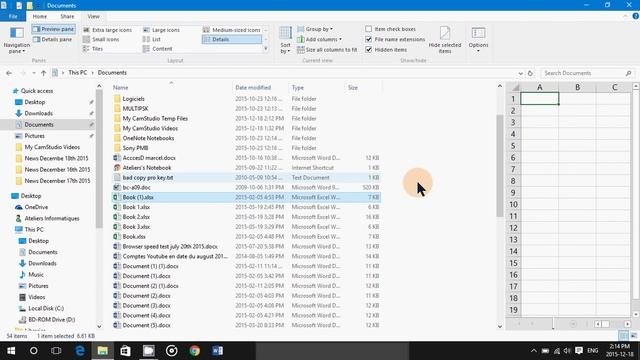
Task: Select Music under This PC
Action: (x=36, y=274)
